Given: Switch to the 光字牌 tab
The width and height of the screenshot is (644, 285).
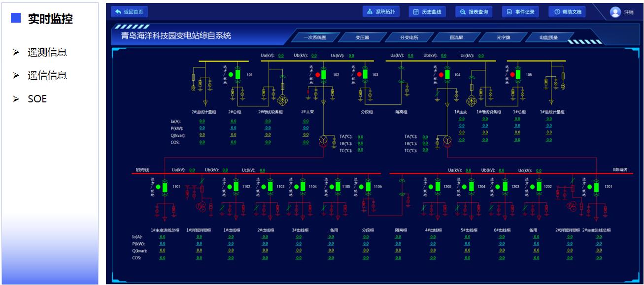Looking at the screenshot, I should click(503, 37).
